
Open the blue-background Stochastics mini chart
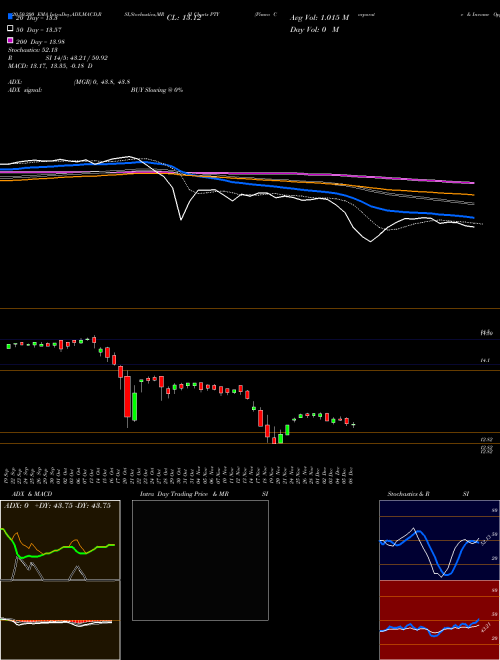[439, 540]
